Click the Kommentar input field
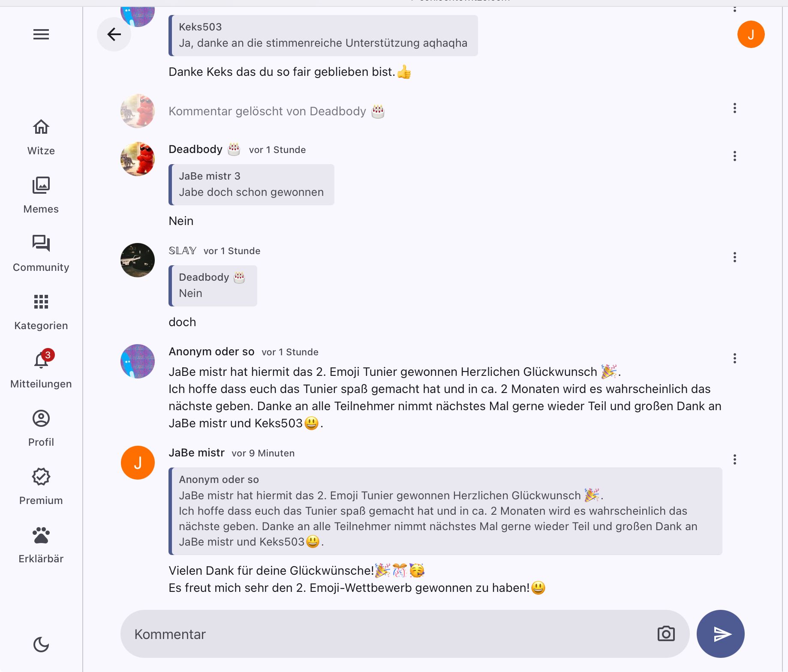 coord(386,634)
